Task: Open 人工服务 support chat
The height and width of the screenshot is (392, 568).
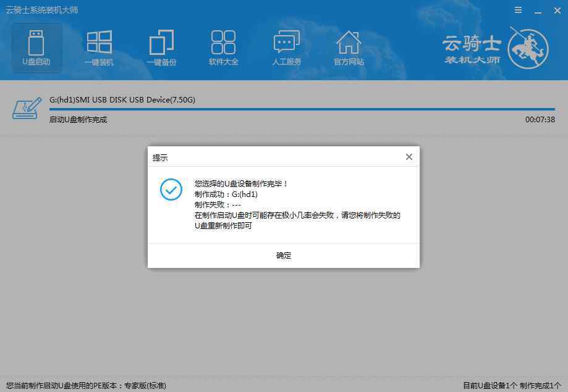Action: click(x=287, y=48)
